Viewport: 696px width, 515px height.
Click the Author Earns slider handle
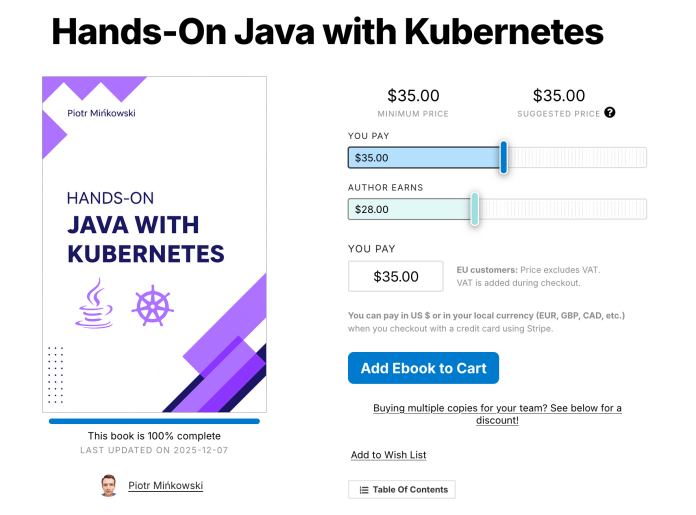[475, 209]
